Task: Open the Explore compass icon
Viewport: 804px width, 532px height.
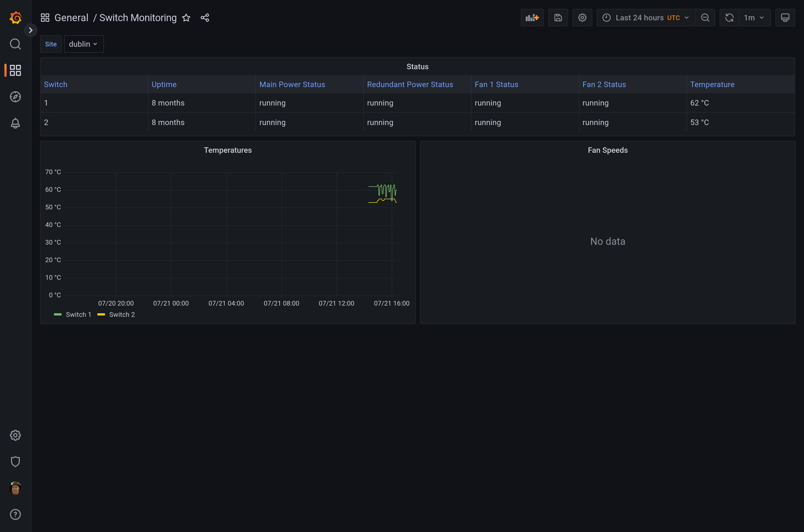Action: [15, 97]
